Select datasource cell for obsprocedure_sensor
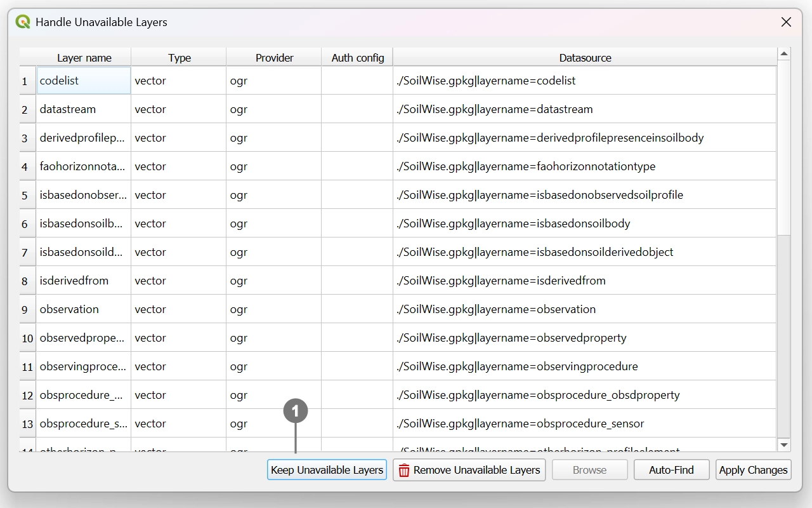This screenshot has width=812, height=508. click(584, 424)
